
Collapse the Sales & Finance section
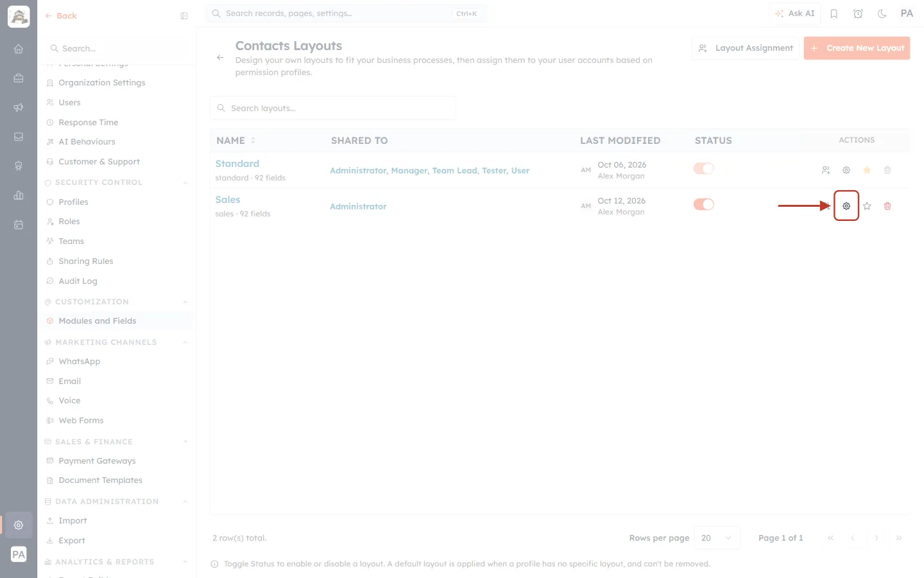185,442
